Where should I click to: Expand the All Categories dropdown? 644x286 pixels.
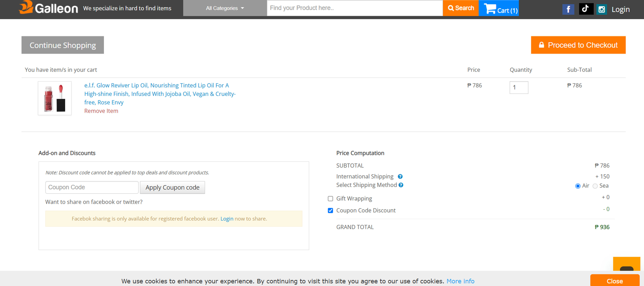(225, 8)
